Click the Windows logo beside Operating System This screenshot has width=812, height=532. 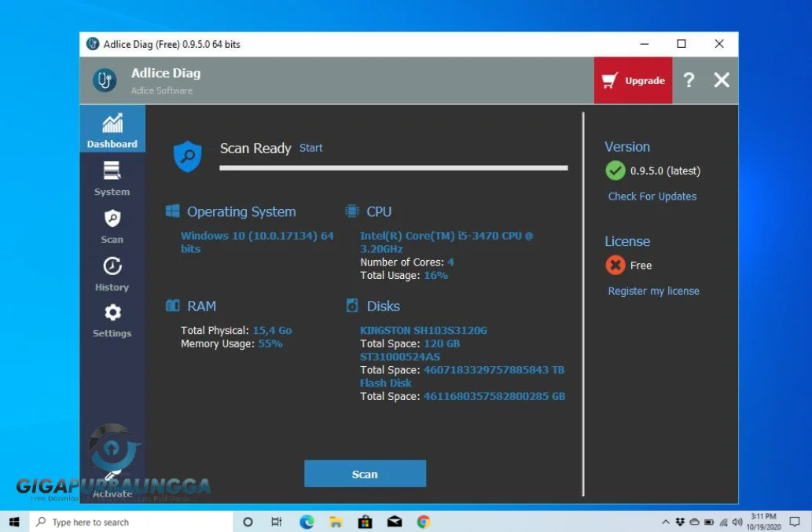(x=172, y=211)
